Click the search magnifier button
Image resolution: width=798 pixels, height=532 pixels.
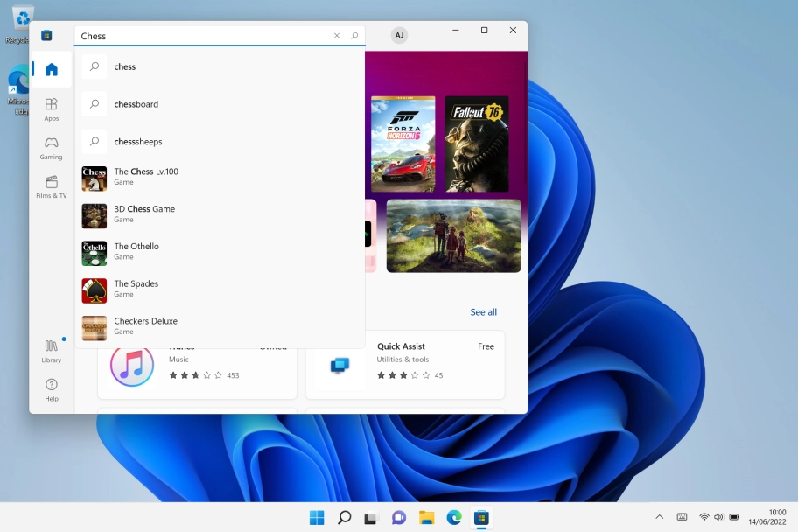pyautogui.click(x=354, y=36)
